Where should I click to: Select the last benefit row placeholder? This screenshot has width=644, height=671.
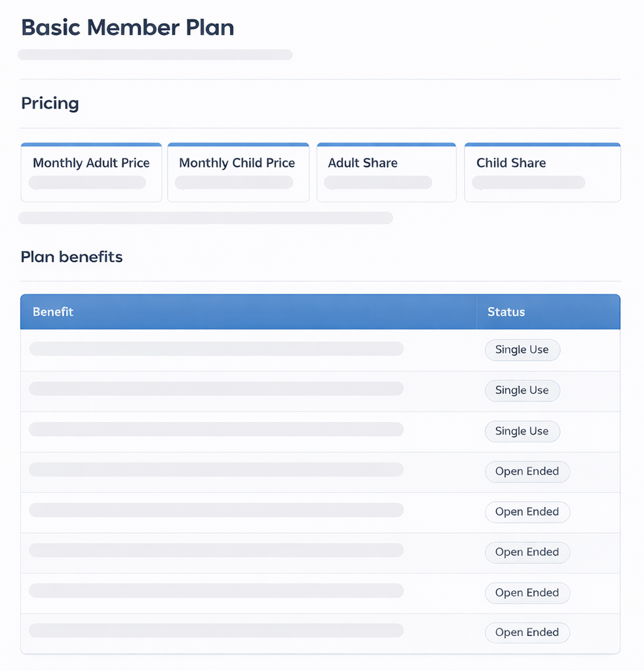click(216, 631)
